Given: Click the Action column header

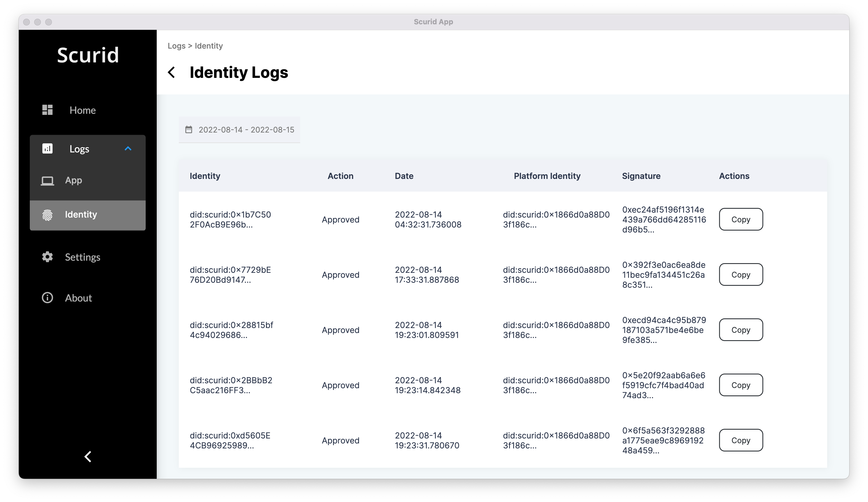Looking at the screenshot, I should click(x=340, y=176).
